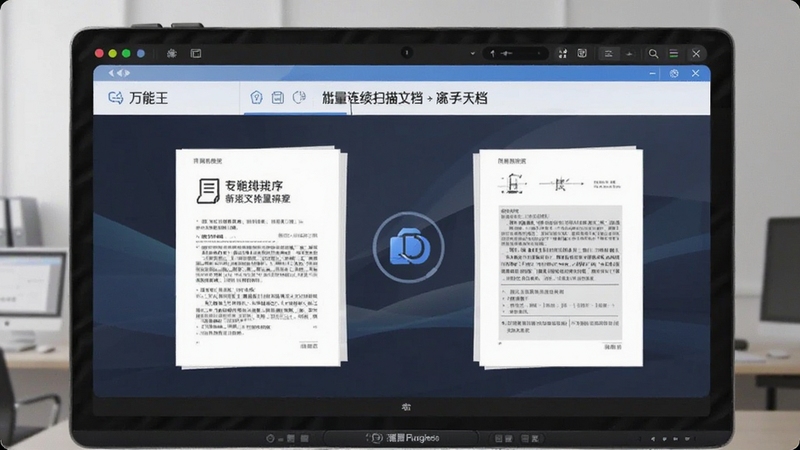Select the pie chart icon tab
Viewport: 800px width, 450px height.
[x=299, y=97]
